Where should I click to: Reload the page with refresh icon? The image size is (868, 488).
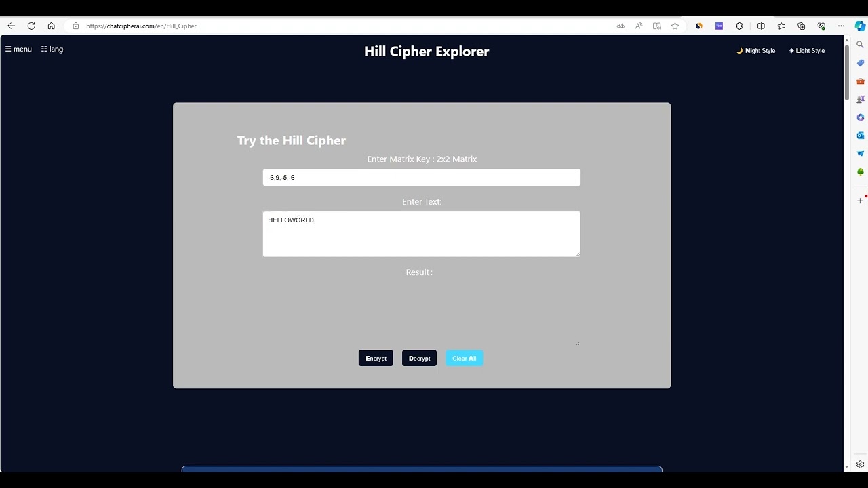coord(31,26)
